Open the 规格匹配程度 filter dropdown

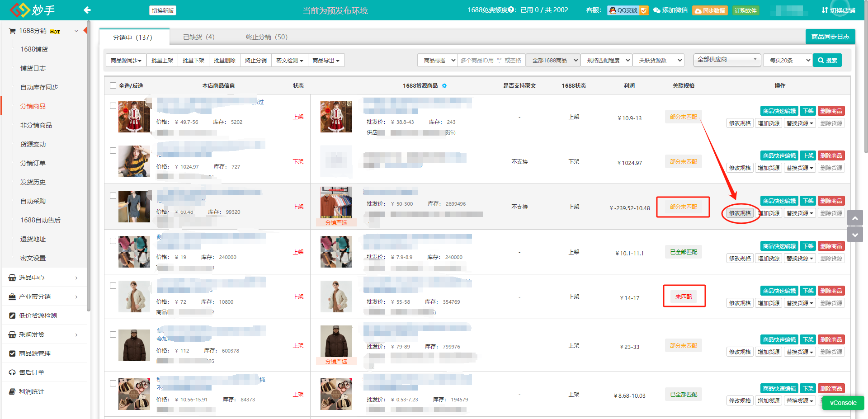tap(606, 60)
